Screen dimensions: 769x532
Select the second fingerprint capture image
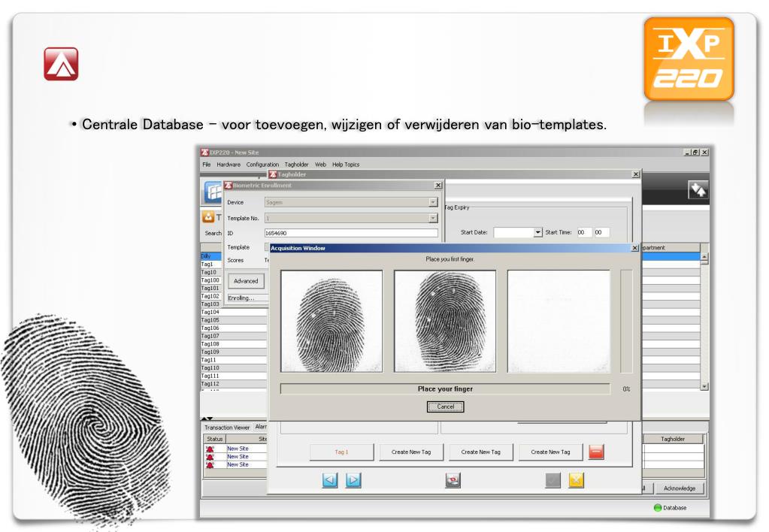coord(445,321)
